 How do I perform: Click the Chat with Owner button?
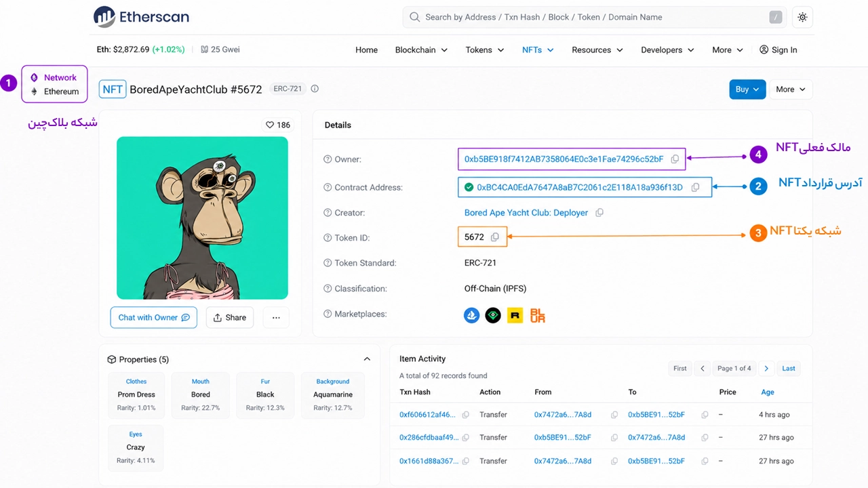(153, 318)
